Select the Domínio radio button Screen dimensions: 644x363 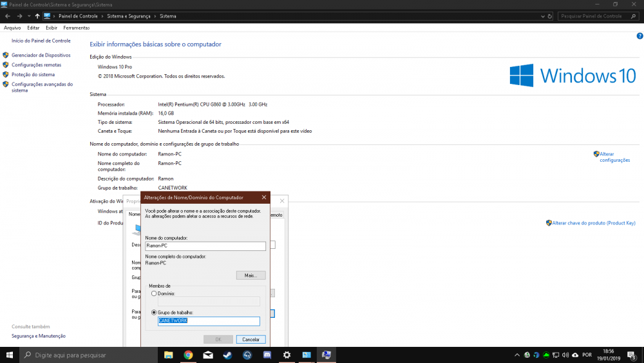point(154,293)
